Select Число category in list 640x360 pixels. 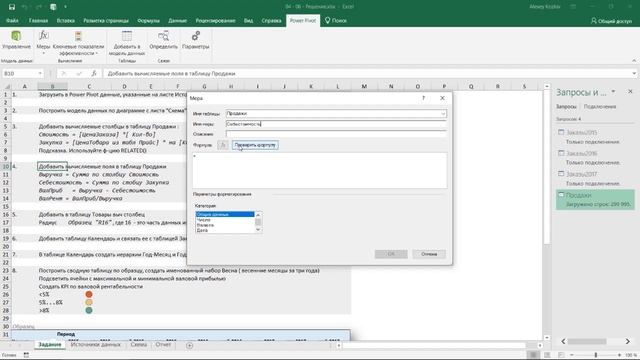224,220
